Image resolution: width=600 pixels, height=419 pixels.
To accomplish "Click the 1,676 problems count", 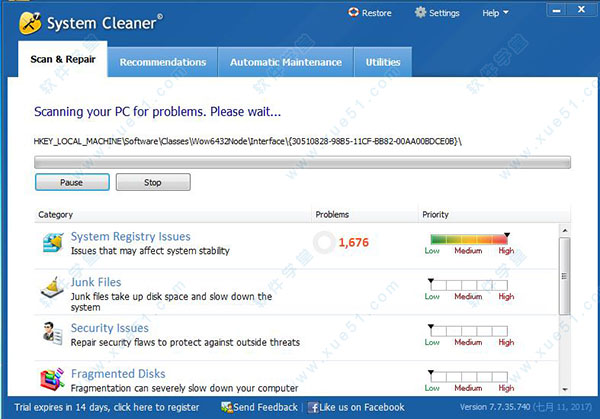I will (x=354, y=242).
